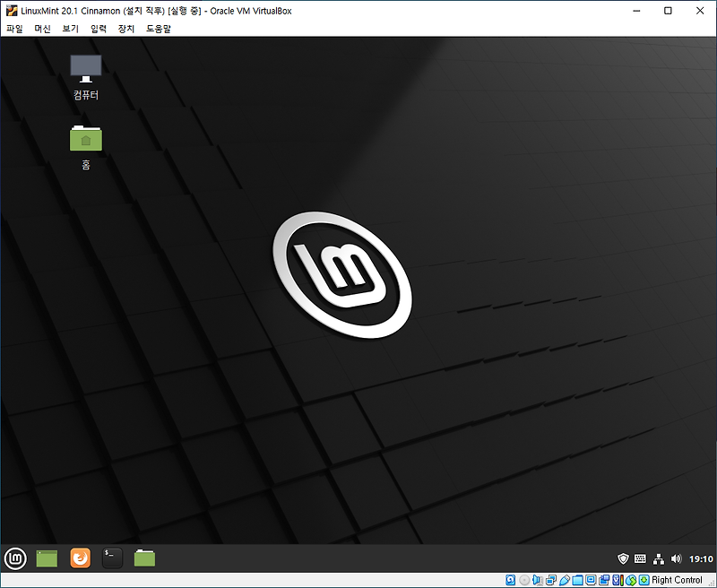Click the keyboard layout tray icon
This screenshot has width=717, height=588.
click(640, 558)
